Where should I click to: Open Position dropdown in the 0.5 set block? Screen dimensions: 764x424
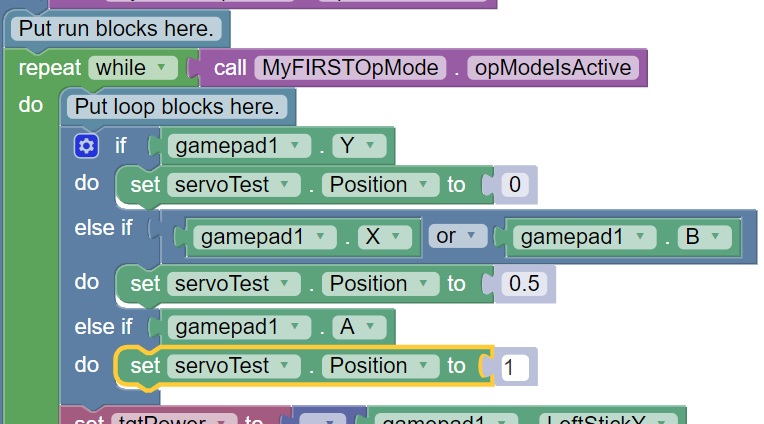[383, 284]
